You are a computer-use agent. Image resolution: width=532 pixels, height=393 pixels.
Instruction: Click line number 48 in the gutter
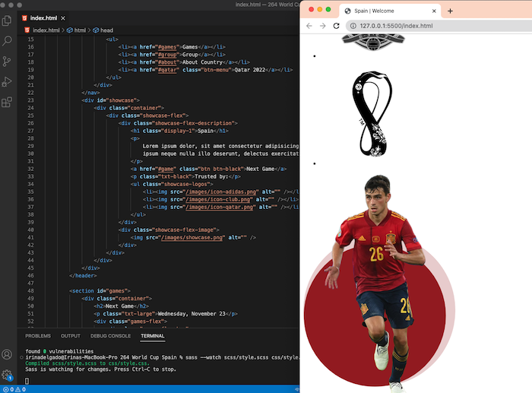click(30, 291)
